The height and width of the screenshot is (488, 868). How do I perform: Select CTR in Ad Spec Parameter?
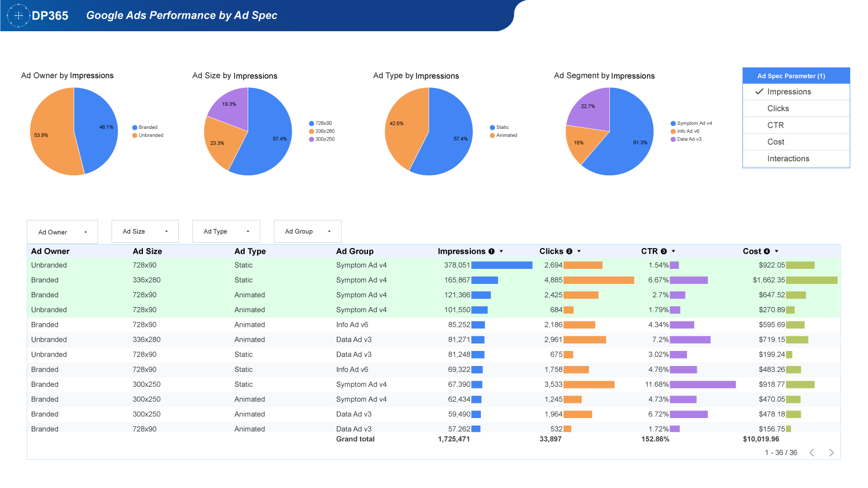click(775, 125)
